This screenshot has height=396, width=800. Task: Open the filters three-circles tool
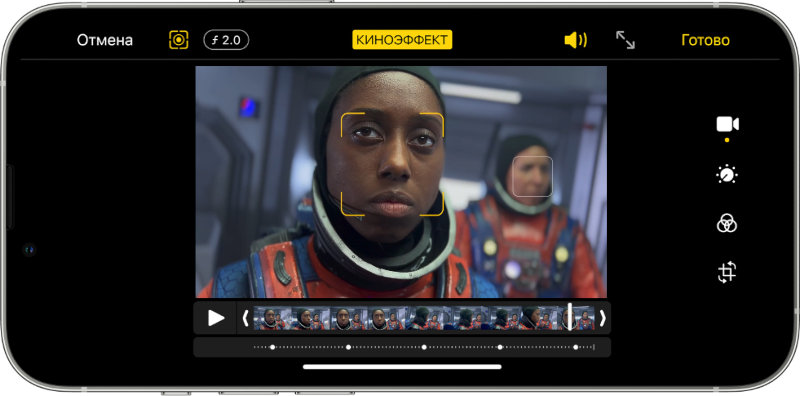coord(727,223)
